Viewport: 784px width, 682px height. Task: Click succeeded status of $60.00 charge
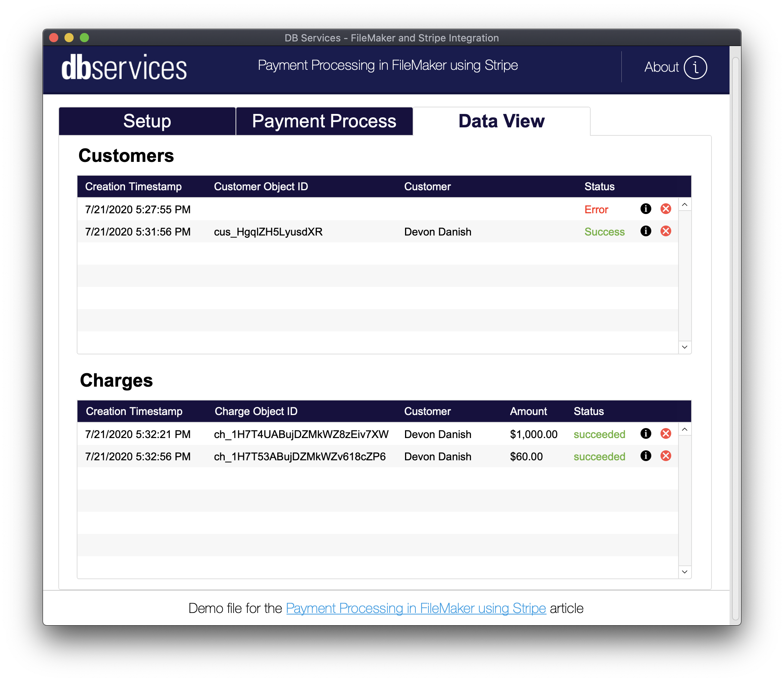(x=599, y=456)
